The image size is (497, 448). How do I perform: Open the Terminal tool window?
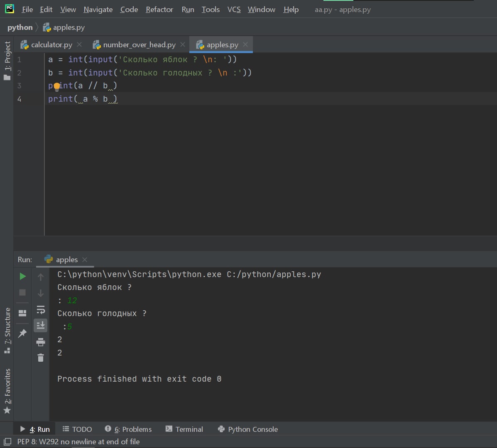(184, 429)
